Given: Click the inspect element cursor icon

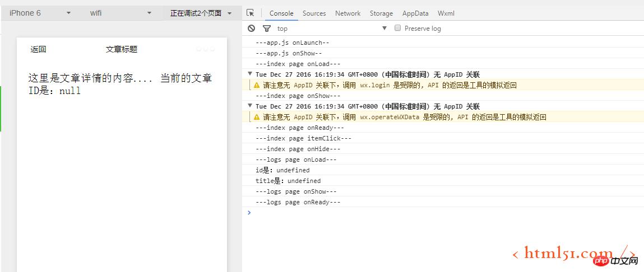Looking at the screenshot, I should coord(251,13).
